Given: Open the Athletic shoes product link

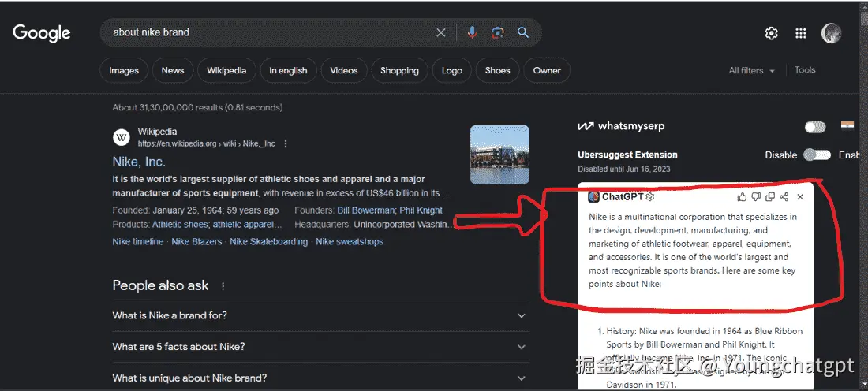Looking at the screenshot, I should coord(180,225).
